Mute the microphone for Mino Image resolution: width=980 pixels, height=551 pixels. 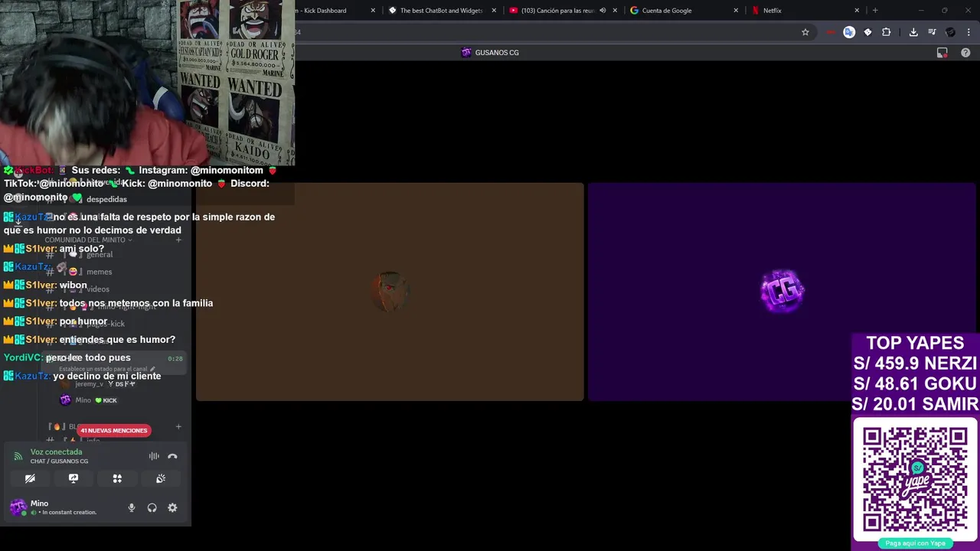(132, 507)
